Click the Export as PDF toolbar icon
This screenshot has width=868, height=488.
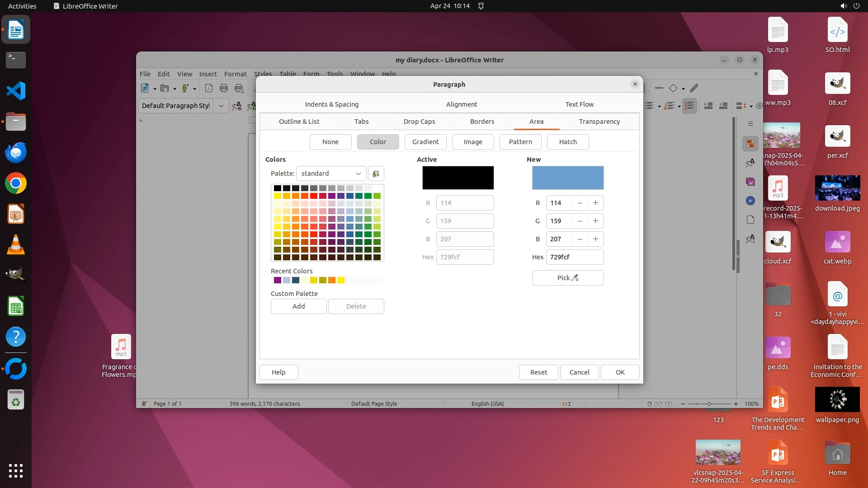coord(208,89)
